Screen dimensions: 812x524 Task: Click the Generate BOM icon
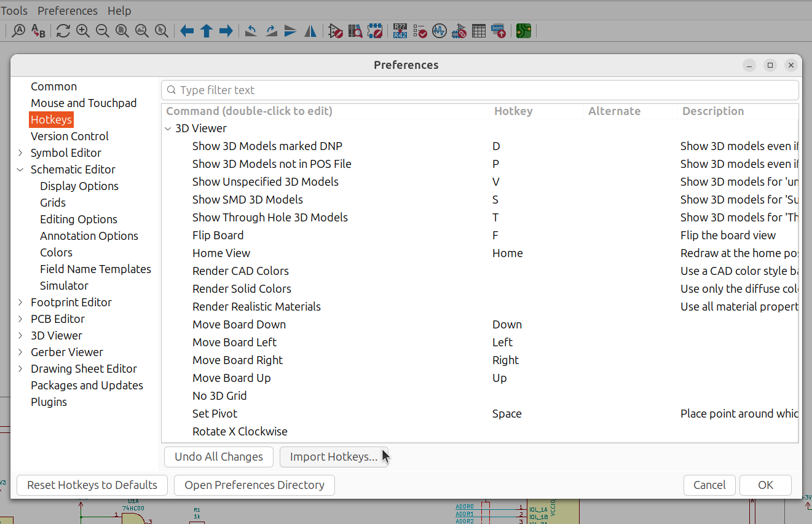499,31
